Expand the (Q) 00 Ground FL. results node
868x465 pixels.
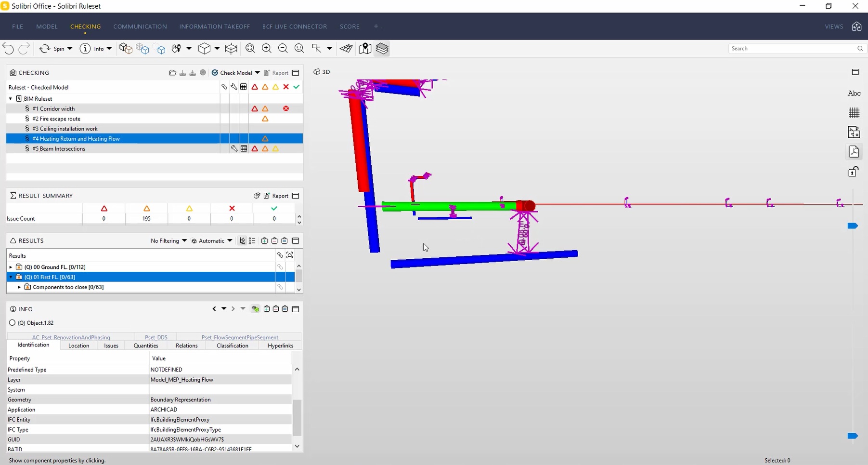(11, 267)
